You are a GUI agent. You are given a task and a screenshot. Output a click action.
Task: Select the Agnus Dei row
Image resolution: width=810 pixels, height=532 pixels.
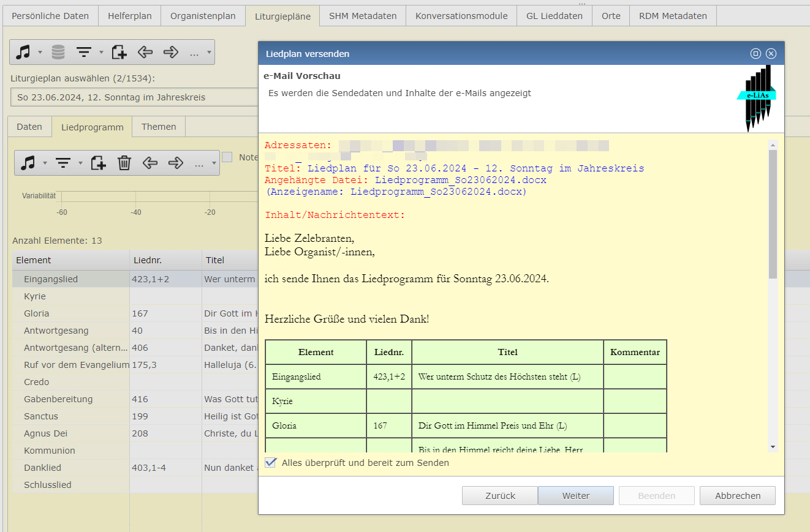coord(135,433)
